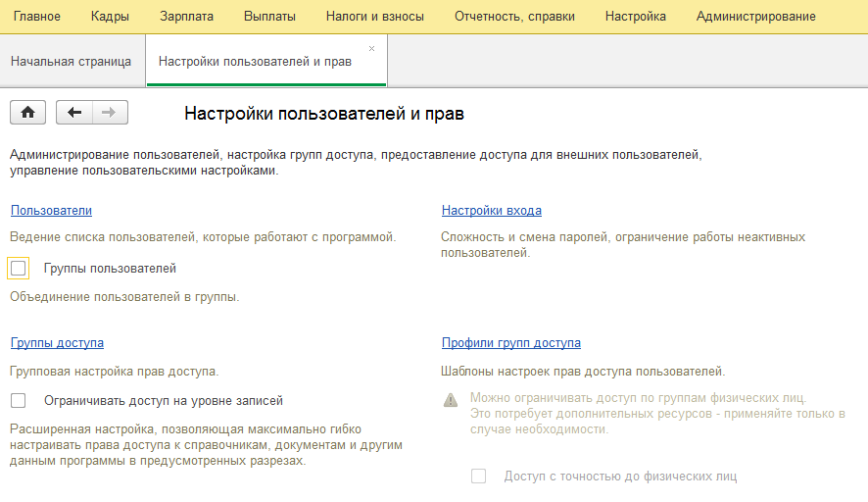Go back with the left arrow
The width and height of the screenshot is (868, 502).
(74, 113)
